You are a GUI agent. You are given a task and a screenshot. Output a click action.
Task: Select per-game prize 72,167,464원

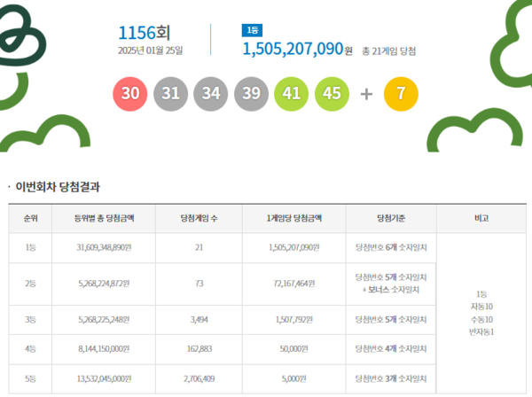click(x=294, y=284)
